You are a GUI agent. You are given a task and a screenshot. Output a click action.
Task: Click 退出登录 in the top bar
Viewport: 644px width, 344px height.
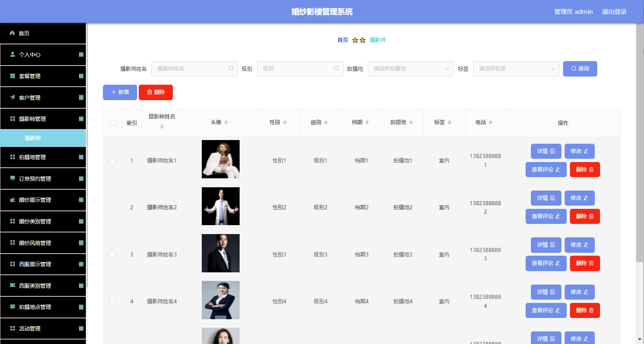tap(614, 11)
